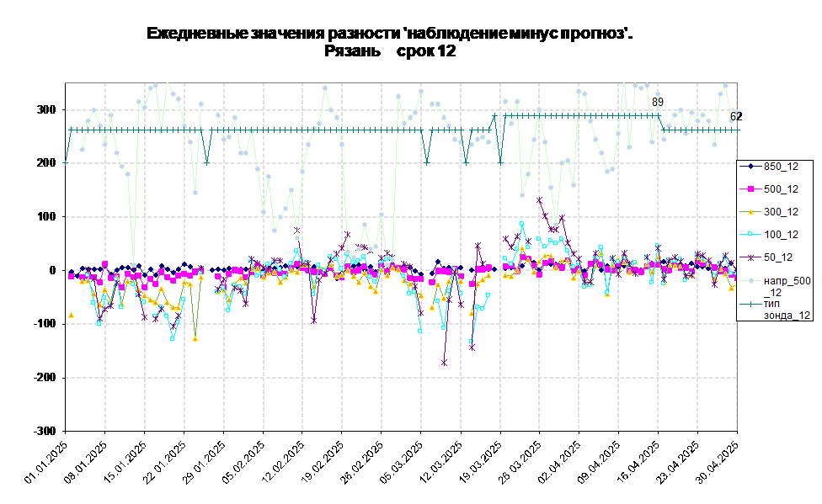Image resolution: width=822 pixels, height=504 pixels.
Task: Click x-axis date 29.01.2025
Action: [205, 462]
